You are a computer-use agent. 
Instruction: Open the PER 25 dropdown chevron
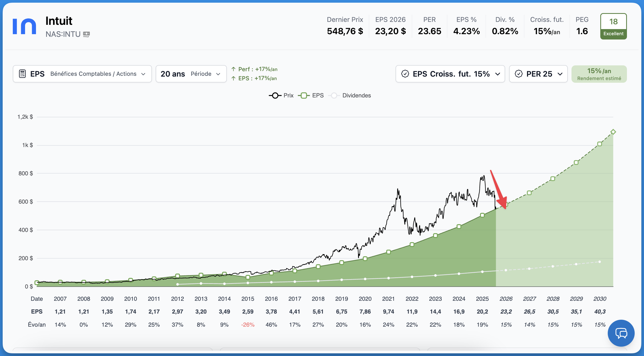coord(560,74)
